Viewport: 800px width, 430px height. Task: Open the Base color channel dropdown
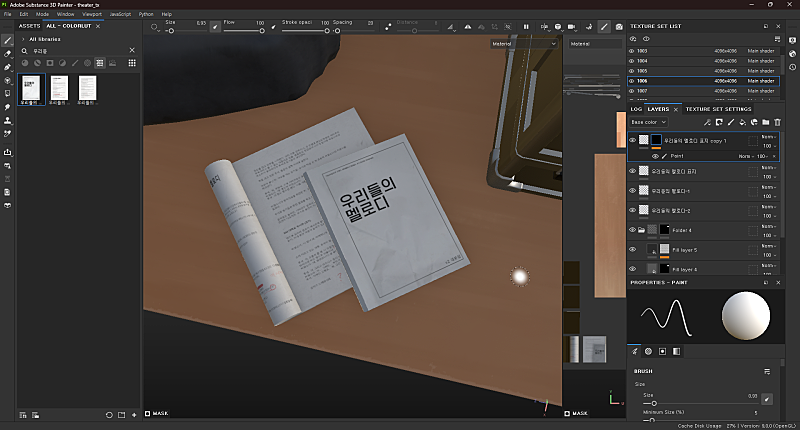(x=649, y=122)
